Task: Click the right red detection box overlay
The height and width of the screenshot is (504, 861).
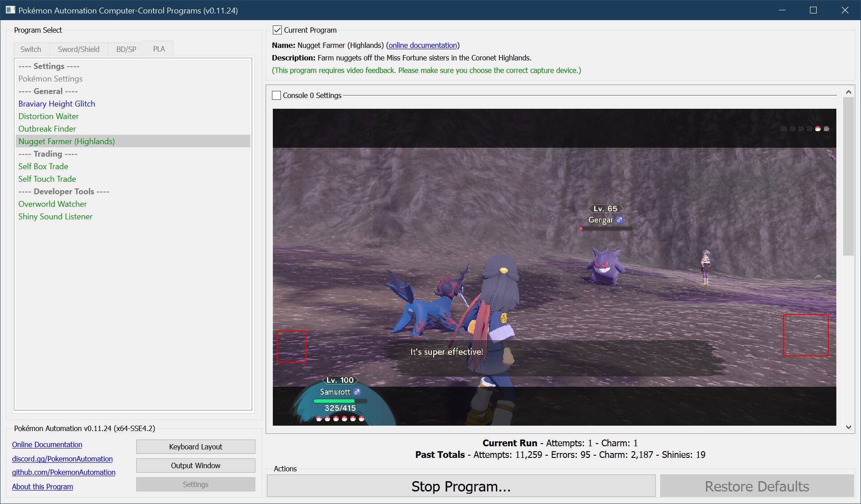Action: pyautogui.click(x=805, y=335)
